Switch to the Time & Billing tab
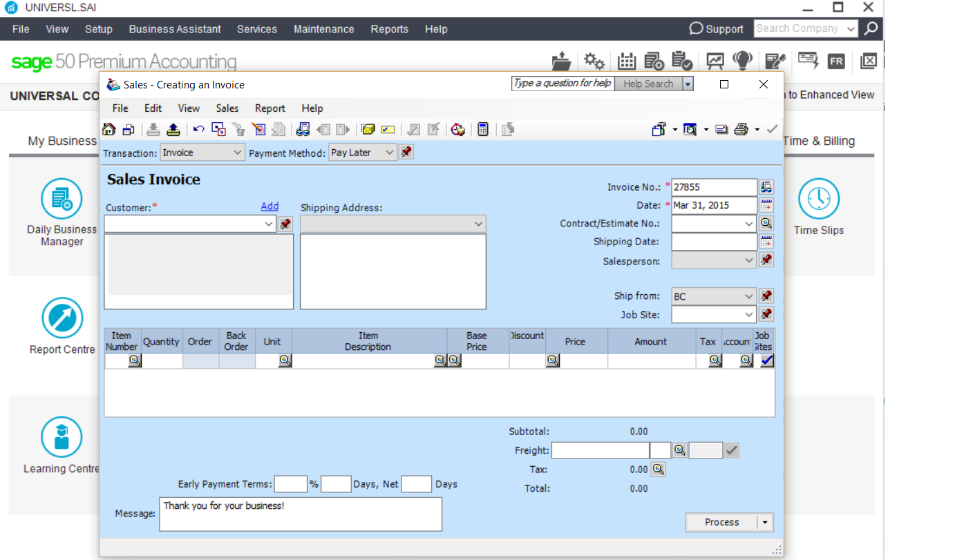The height and width of the screenshot is (560, 964). click(819, 141)
